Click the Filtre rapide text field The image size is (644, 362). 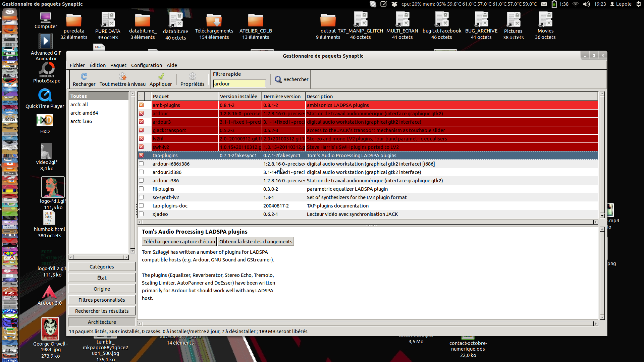pyautogui.click(x=239, y=84)
